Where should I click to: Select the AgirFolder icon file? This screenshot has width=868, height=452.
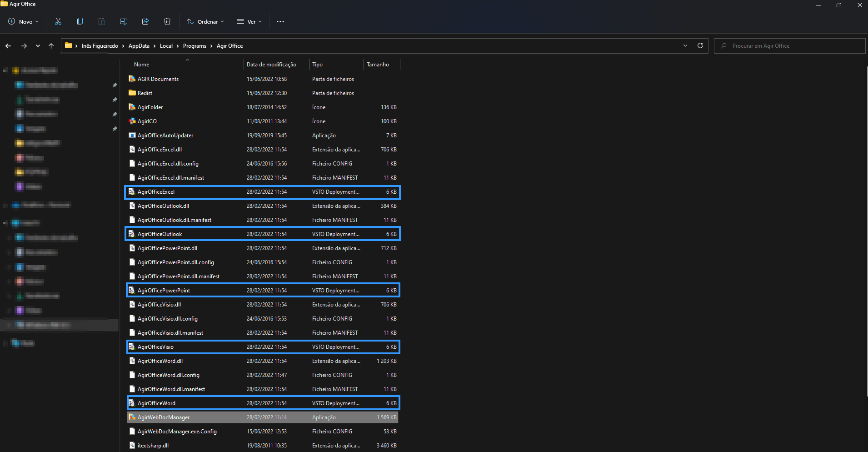click(132, 107)
